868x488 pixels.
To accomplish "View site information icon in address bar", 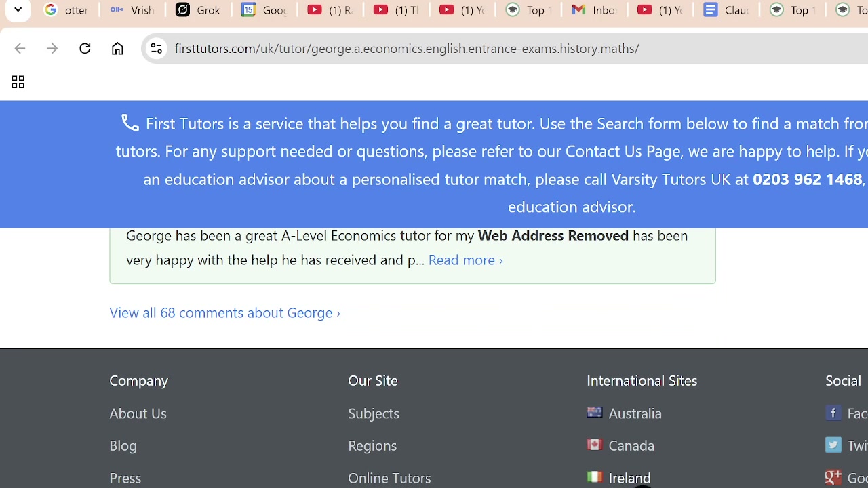I will pos(157,49).
